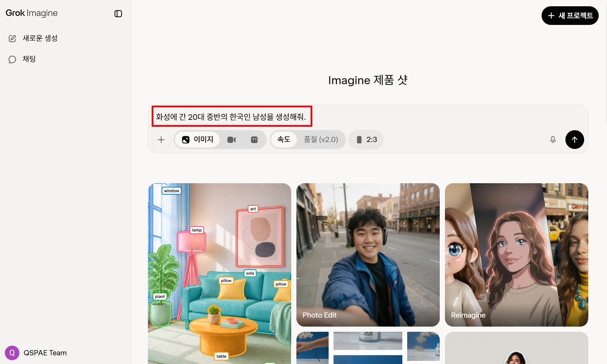Click the prompt text input field
Image resolution: width=607 pixels, height=364 pixels.
368,117
